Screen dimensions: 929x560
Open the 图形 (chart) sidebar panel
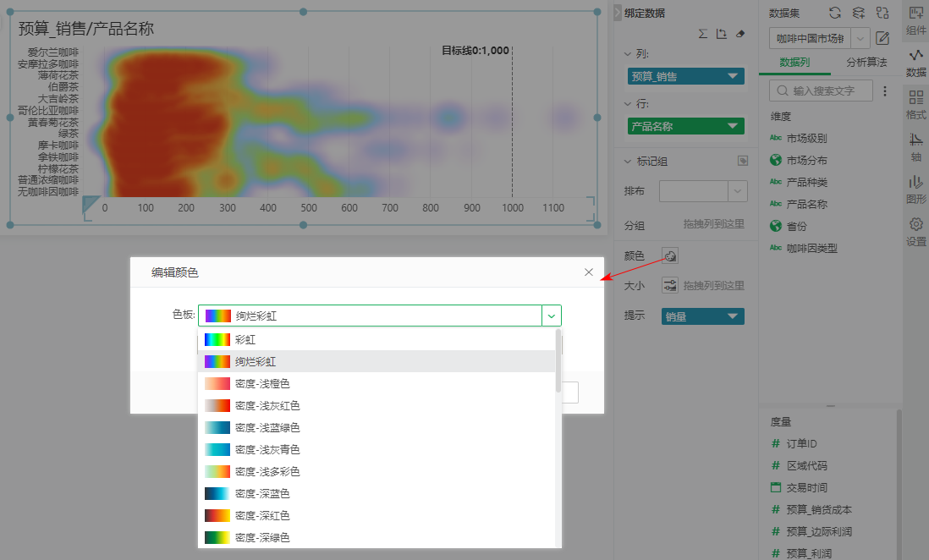[915, 189]
